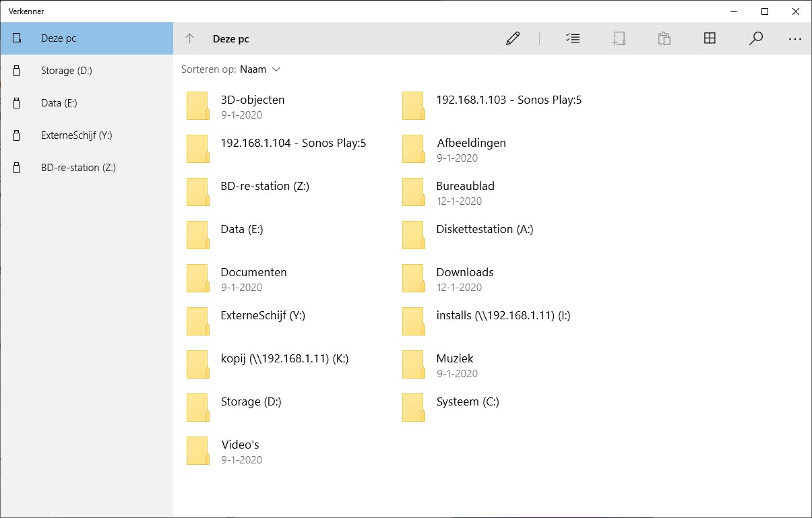Click the 9-1-2020 date under Video's
This screenshot has height=518, width=812.
pos(241,460)
